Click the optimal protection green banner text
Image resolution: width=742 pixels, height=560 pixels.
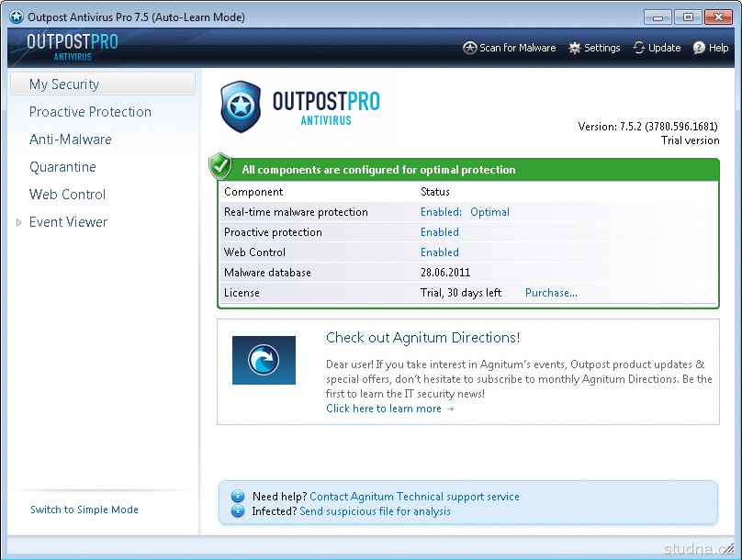tap(378, 170)
